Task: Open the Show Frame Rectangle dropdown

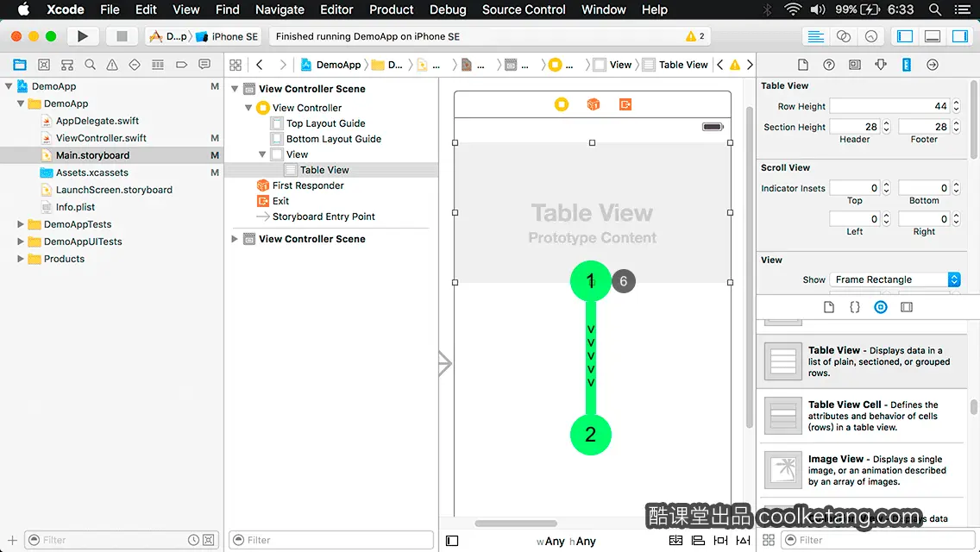Action: [895, 279]
